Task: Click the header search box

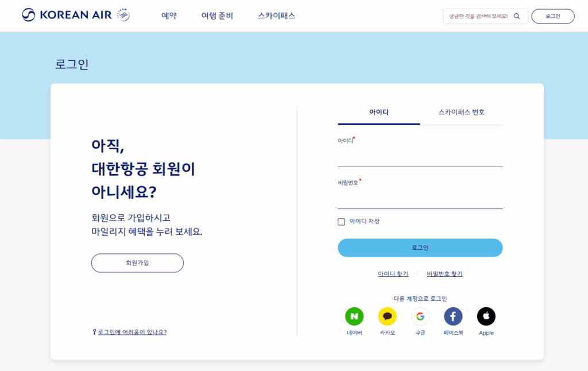Action: pyautogui.click(x=485, y=16)
